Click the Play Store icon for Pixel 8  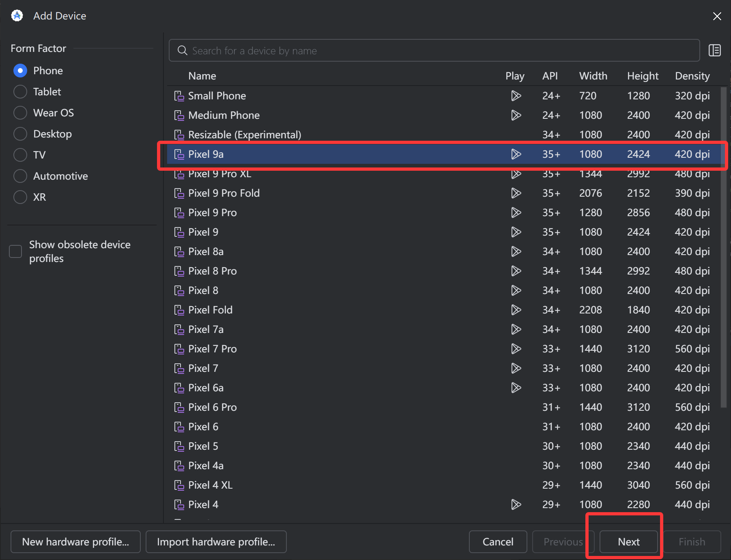point(516,290)
